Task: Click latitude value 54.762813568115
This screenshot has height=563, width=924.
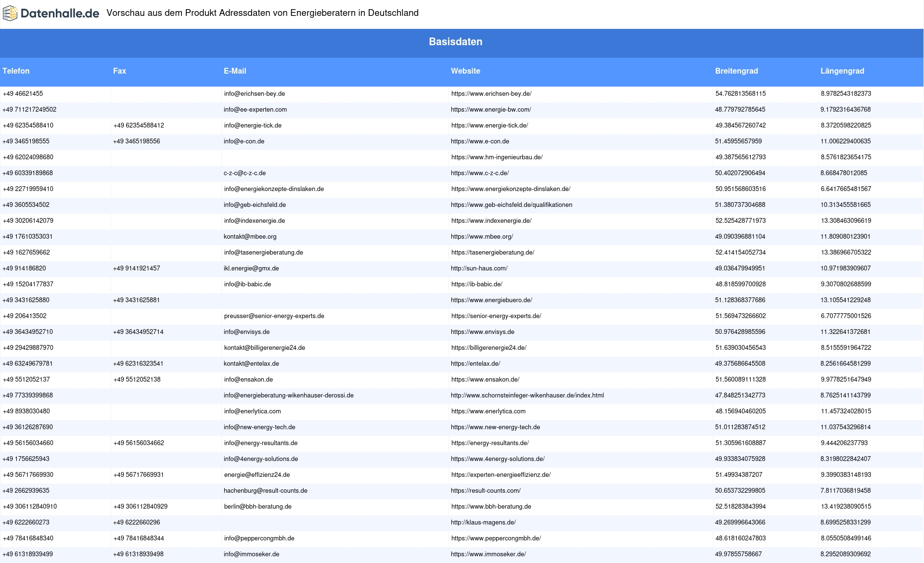Action: (741, 94)
